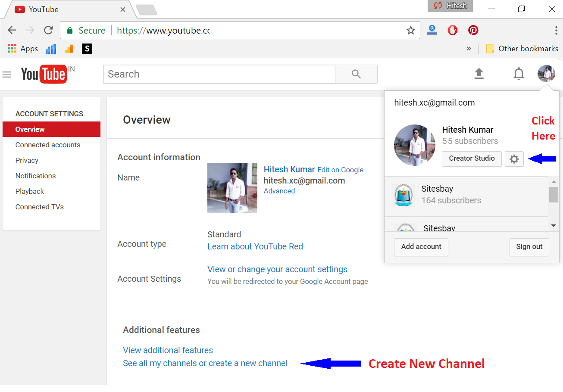563x392 pixels.
Task: Open the YouTube hamburger guide menu
Action: coord(6,75)
